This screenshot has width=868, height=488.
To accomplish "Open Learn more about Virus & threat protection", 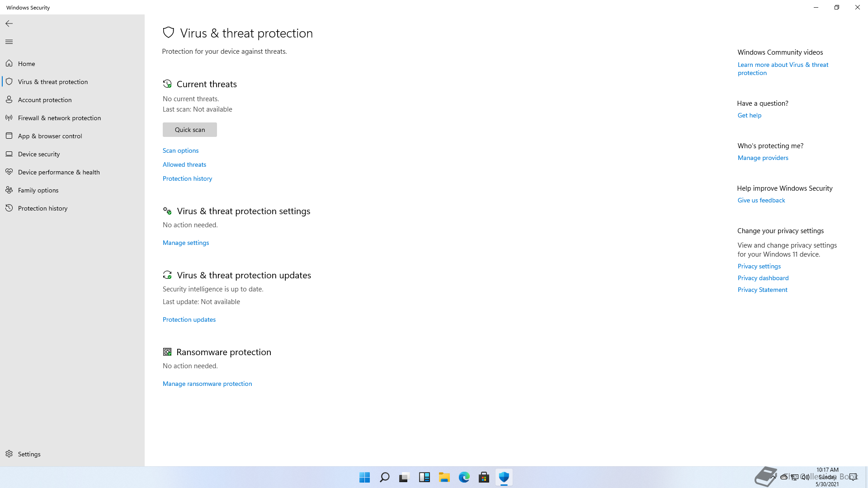I will click(783, 69).
